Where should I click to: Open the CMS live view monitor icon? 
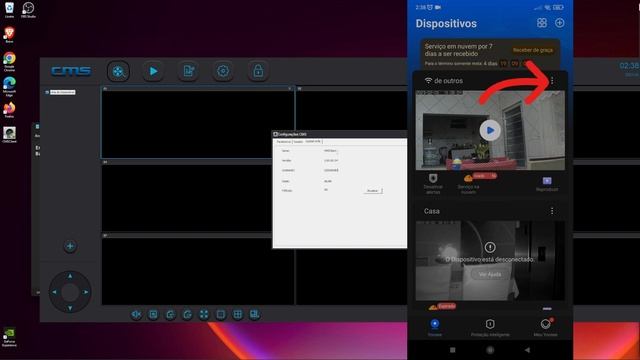pyautogui.click(x=118, y=71)
